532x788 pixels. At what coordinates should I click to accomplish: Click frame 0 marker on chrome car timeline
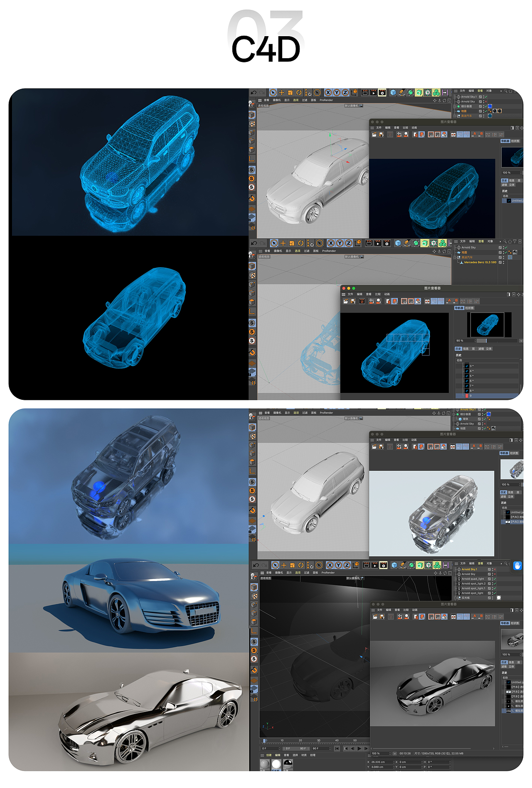point(265,741)
